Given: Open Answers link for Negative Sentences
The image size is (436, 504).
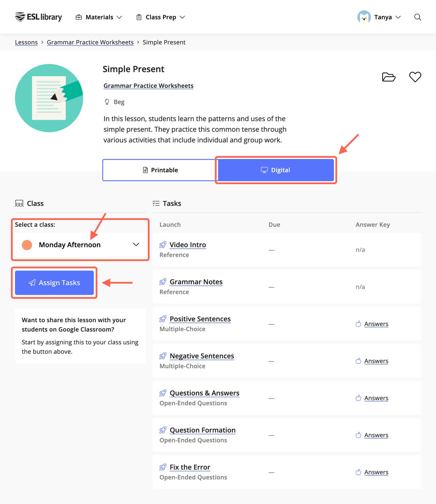Looking at the screenshot, I should [x=376, y=361].
